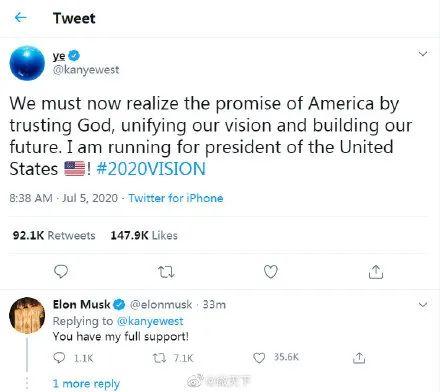440x392 pixels.
Task: Like ye's main tweet with the heart icon
Action: pyautogui.click(x=271, y=272)
